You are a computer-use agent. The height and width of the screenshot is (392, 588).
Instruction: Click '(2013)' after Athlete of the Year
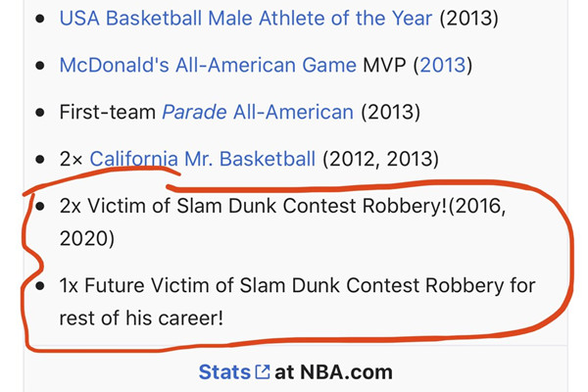coord(468,18)
